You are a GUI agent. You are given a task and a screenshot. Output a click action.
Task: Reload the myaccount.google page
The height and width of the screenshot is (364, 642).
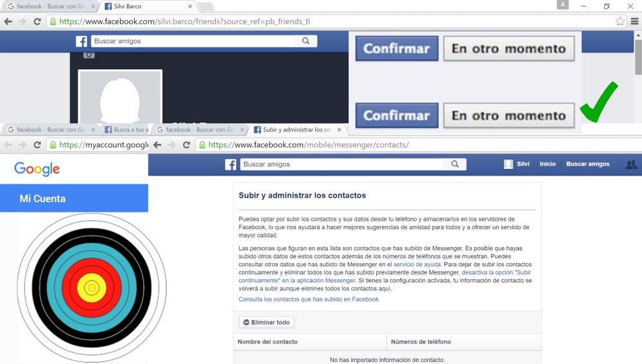point(37,145)
